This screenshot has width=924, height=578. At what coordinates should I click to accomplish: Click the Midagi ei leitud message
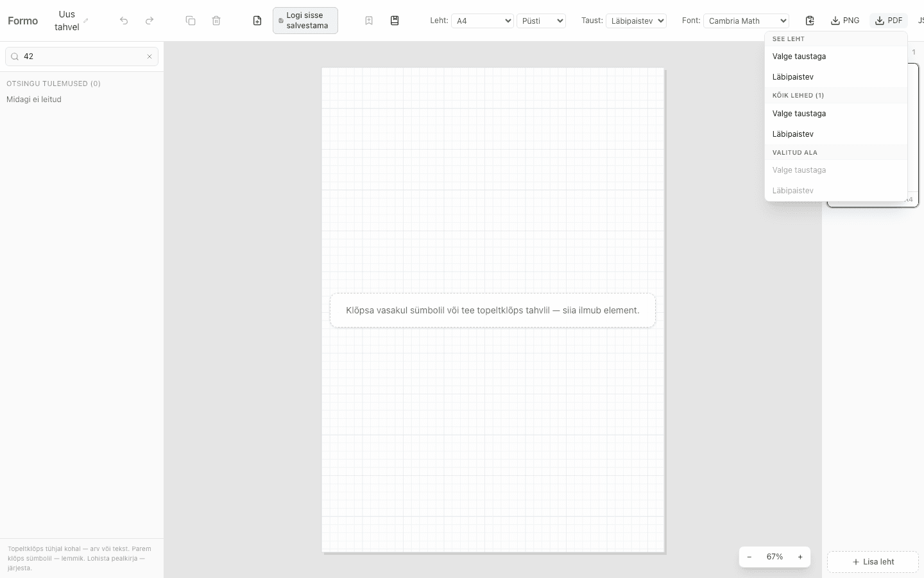point(34,100)
